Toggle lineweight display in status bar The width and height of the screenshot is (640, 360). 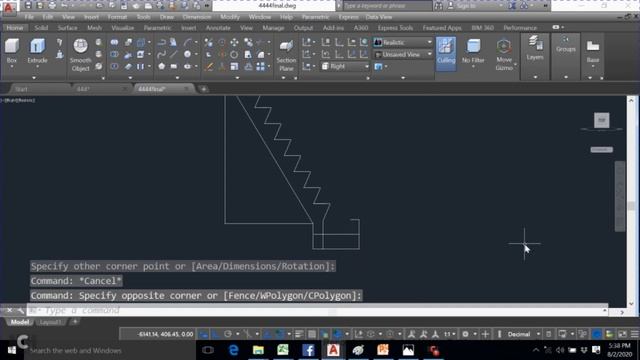click(299, 334)
